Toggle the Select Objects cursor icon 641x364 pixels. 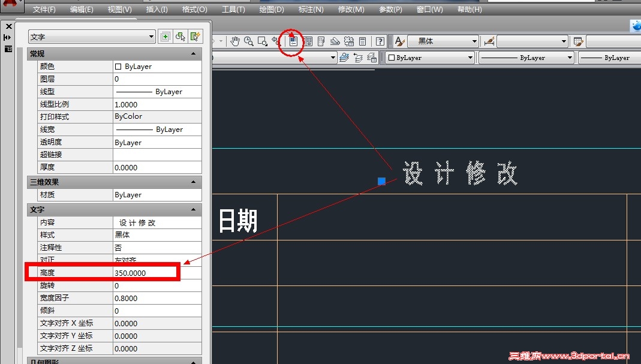pos(180,37)
